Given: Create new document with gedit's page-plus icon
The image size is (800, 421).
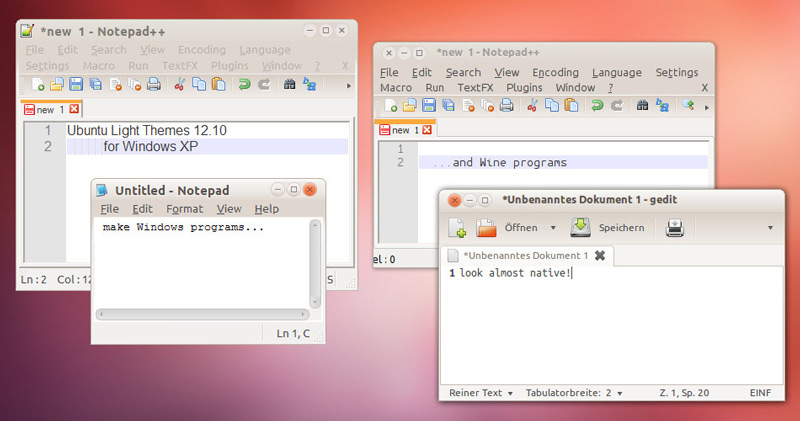Looking at the screenshot, I should (457, 228).
